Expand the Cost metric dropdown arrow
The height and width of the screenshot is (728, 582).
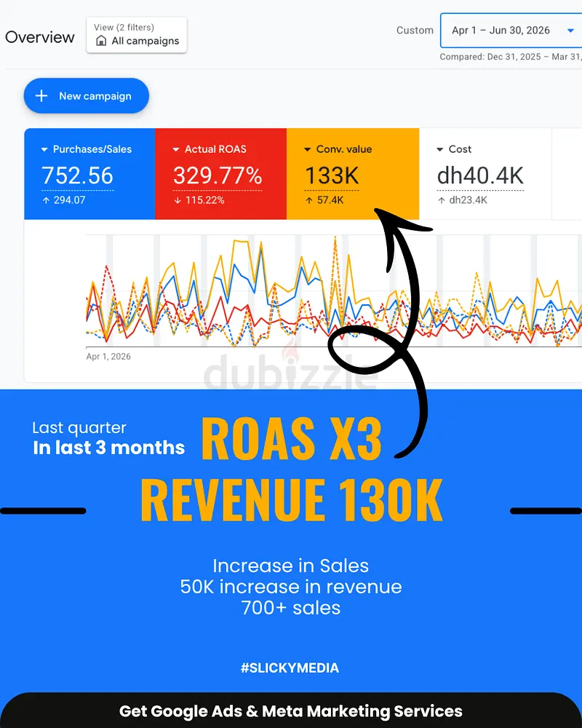440,149
